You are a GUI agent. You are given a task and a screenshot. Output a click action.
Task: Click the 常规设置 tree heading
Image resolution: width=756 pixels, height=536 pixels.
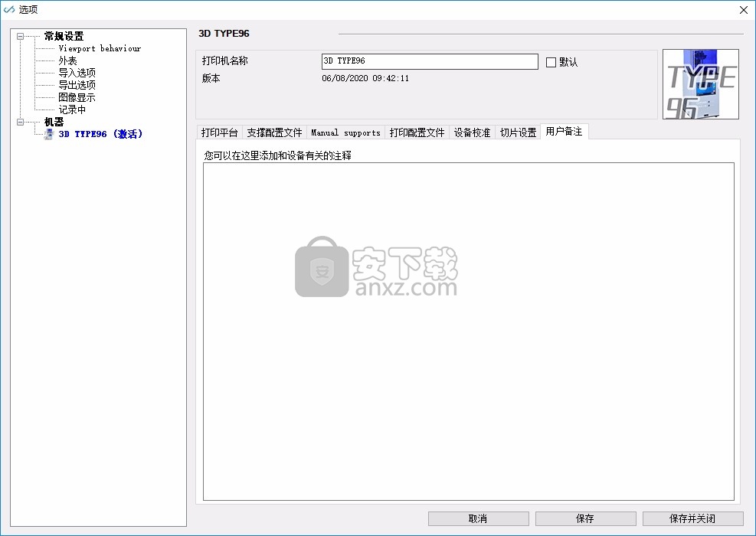point(64,36)
